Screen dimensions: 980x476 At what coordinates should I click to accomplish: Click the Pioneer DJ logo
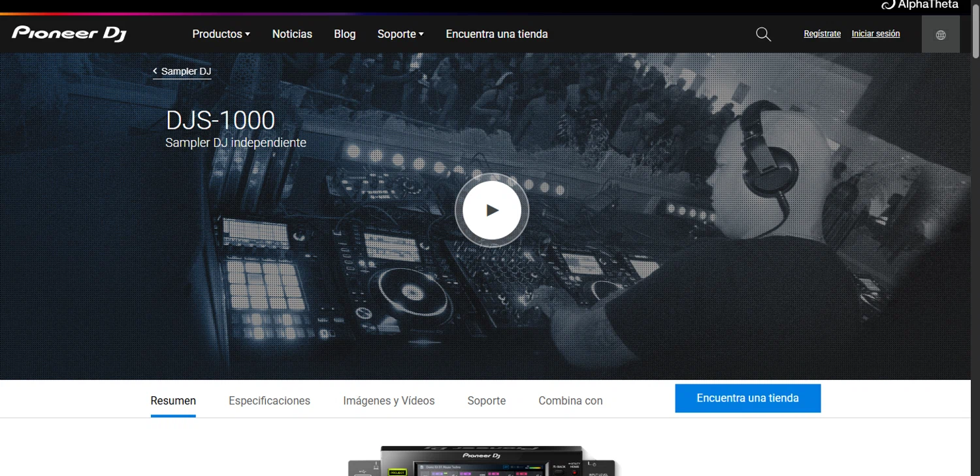point(69,33)
